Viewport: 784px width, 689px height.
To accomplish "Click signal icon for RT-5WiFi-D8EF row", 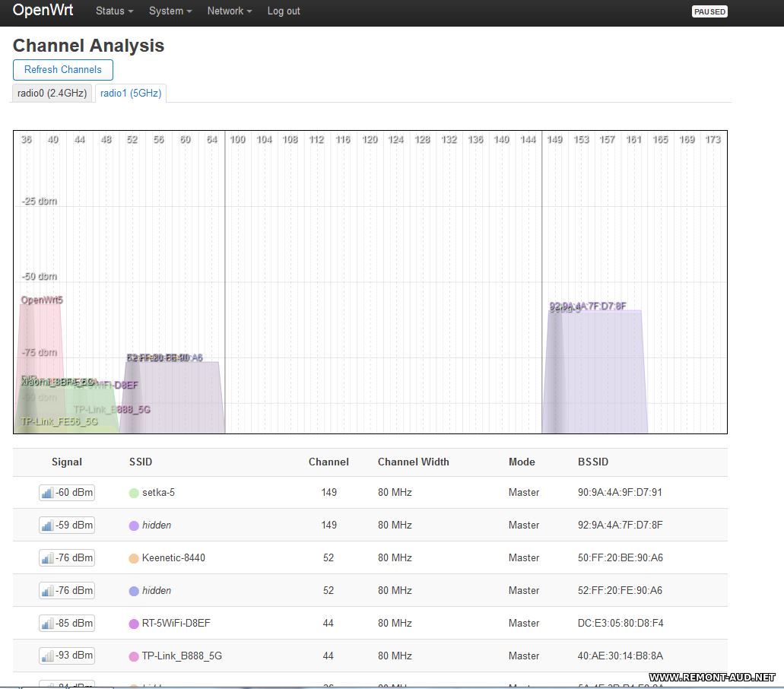I will pos(47,624).
